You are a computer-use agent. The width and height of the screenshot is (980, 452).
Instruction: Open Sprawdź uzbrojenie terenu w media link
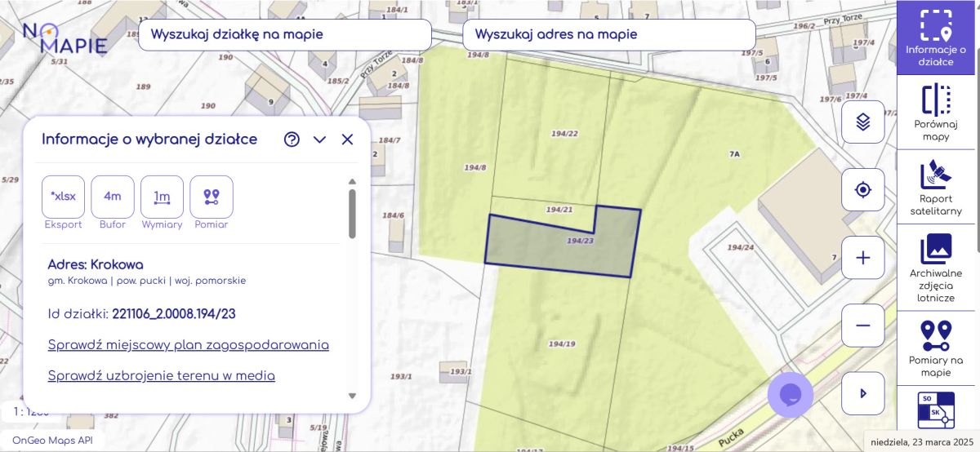click(x=161, y=375)
